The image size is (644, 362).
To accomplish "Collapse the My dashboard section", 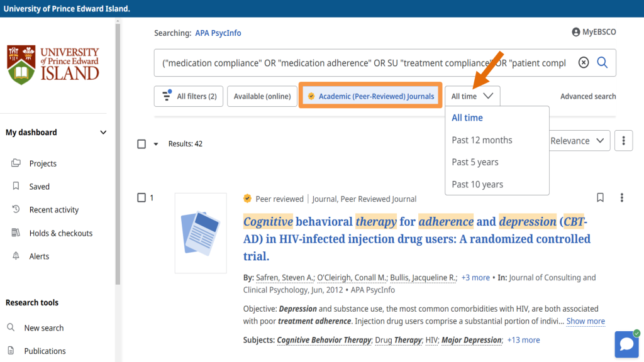I will (103, 133).
